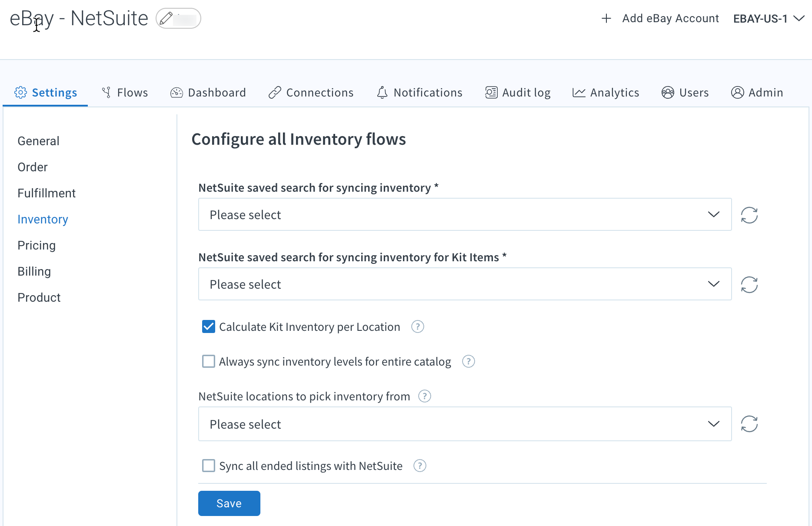Click the Connections link icon

click(x=275, y=92)
